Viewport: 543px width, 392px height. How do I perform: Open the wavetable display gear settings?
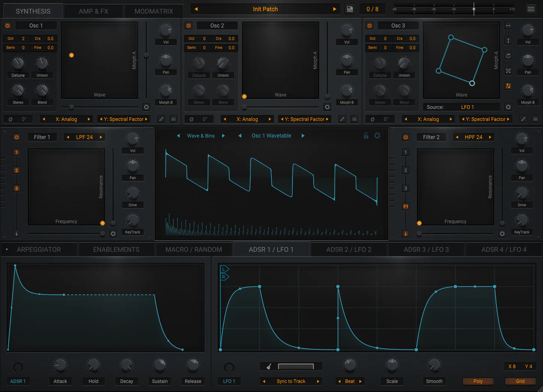pos(377,136)
